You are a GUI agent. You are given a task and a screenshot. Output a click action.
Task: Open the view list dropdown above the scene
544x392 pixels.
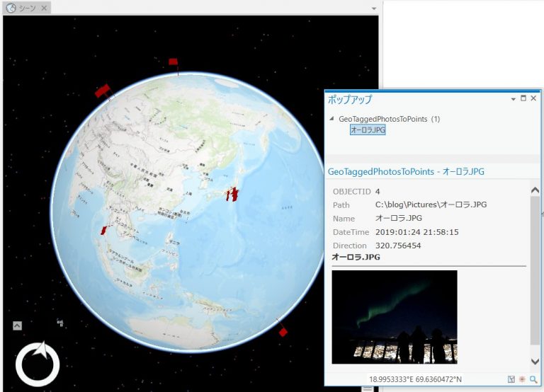[x=374, y=8]
